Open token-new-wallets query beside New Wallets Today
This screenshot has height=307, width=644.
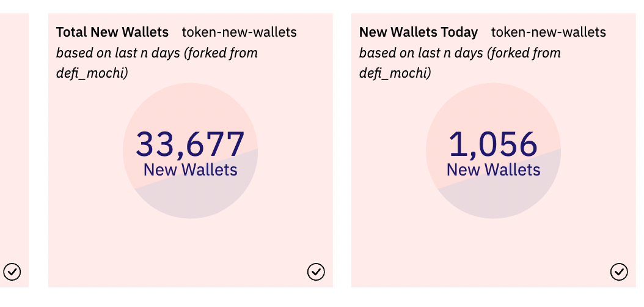(x=549, y=32)
